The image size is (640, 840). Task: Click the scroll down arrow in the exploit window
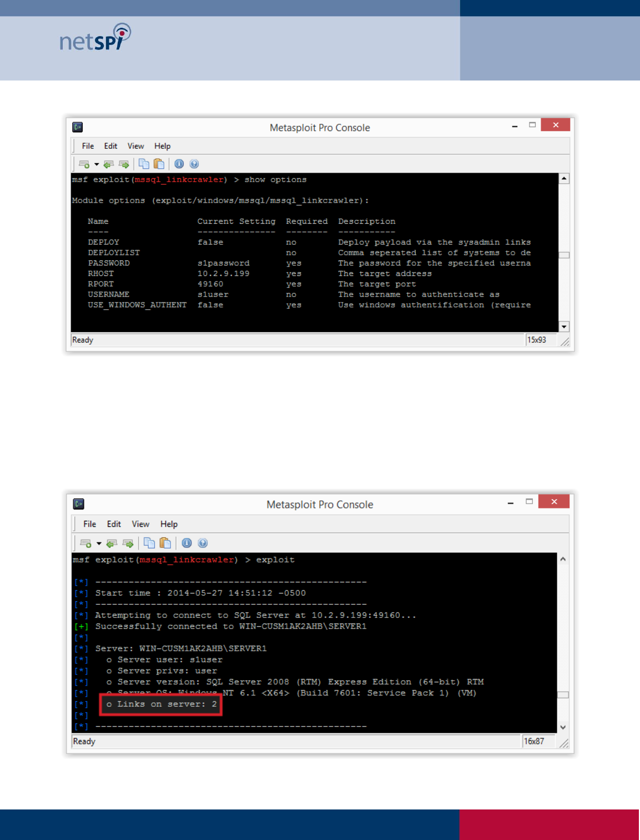pos(563,727)
